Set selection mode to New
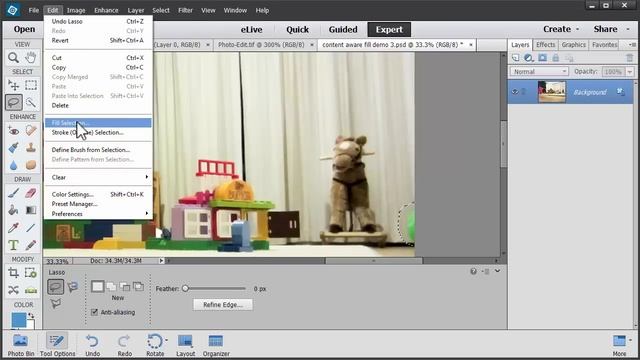This screenshot has width=640, height=360. (97, 287)
